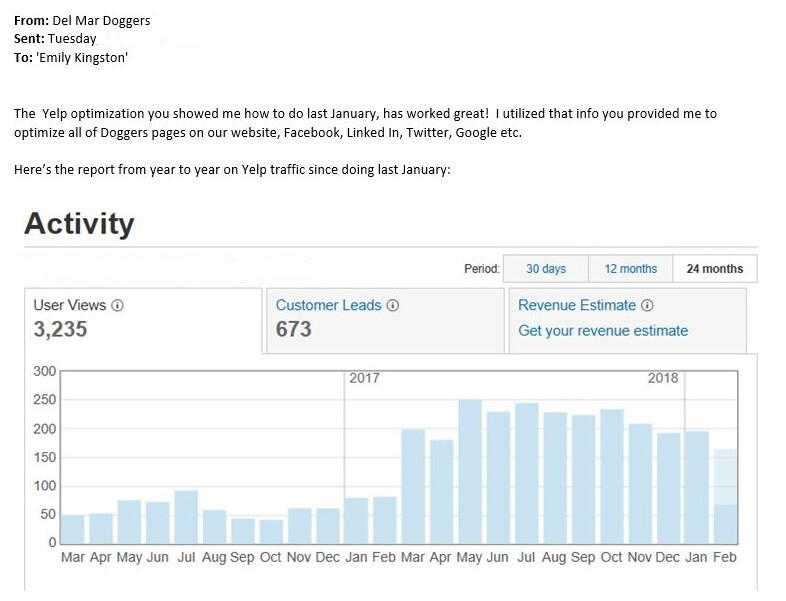Click the Activity heading
Screen dimensions: 786x601
tap(78, 223)
